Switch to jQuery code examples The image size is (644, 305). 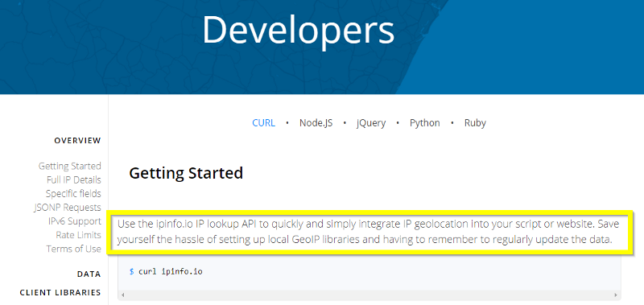[371, 123]
